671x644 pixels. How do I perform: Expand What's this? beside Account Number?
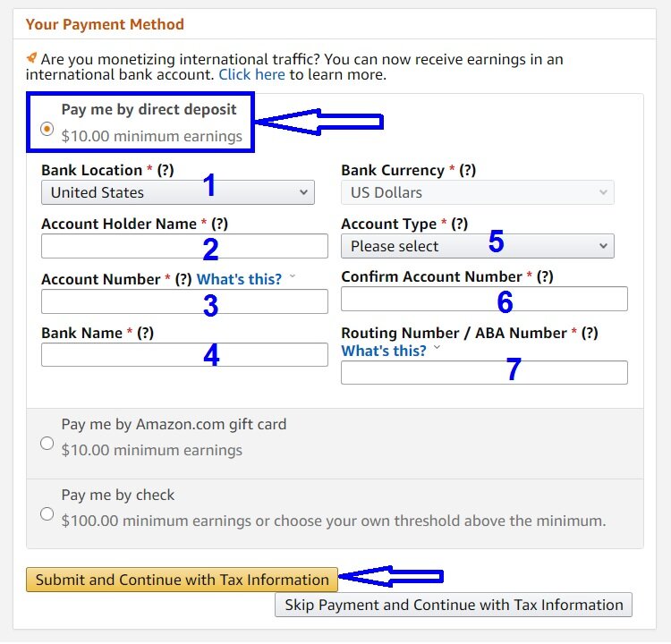[x=239, y=279]
